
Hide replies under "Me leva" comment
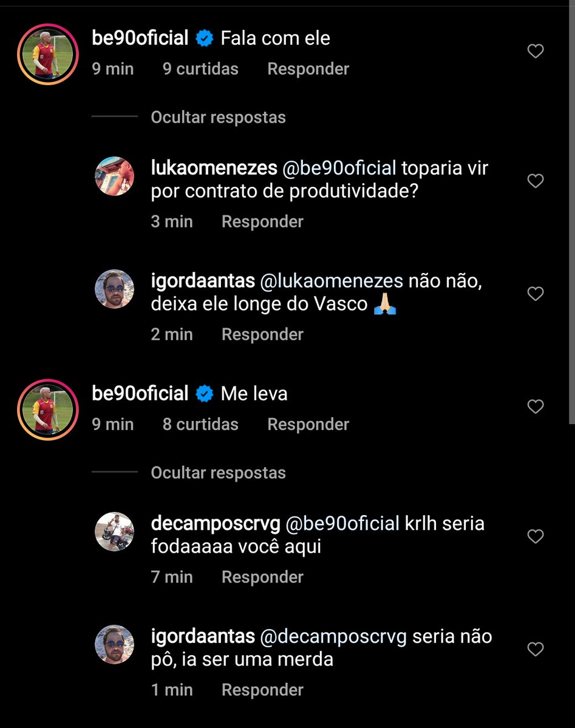click(218, 473)
